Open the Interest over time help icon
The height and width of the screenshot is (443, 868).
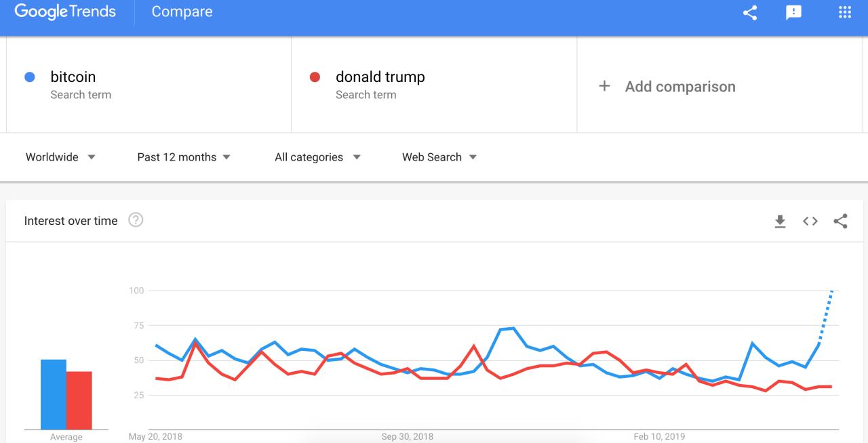click(136, 219)
